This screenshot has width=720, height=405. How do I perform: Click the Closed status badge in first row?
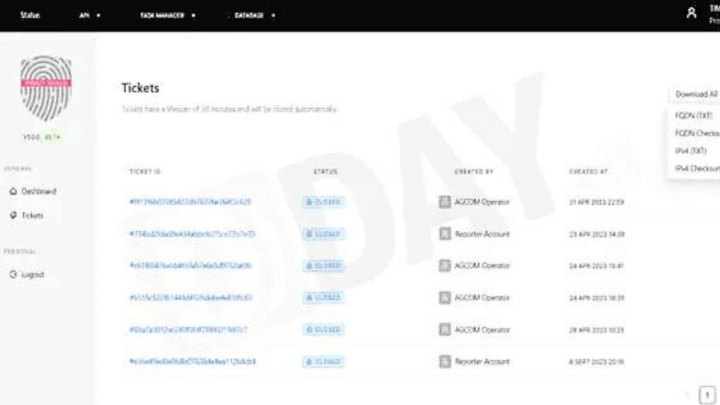click(324, 202)
